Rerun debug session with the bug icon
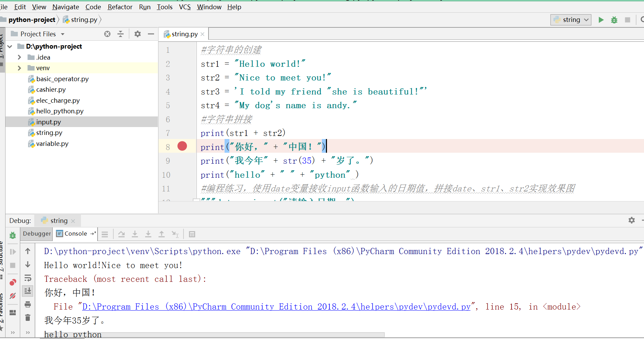The height and width of the screenshot is (339, 644). click(13, 235)
